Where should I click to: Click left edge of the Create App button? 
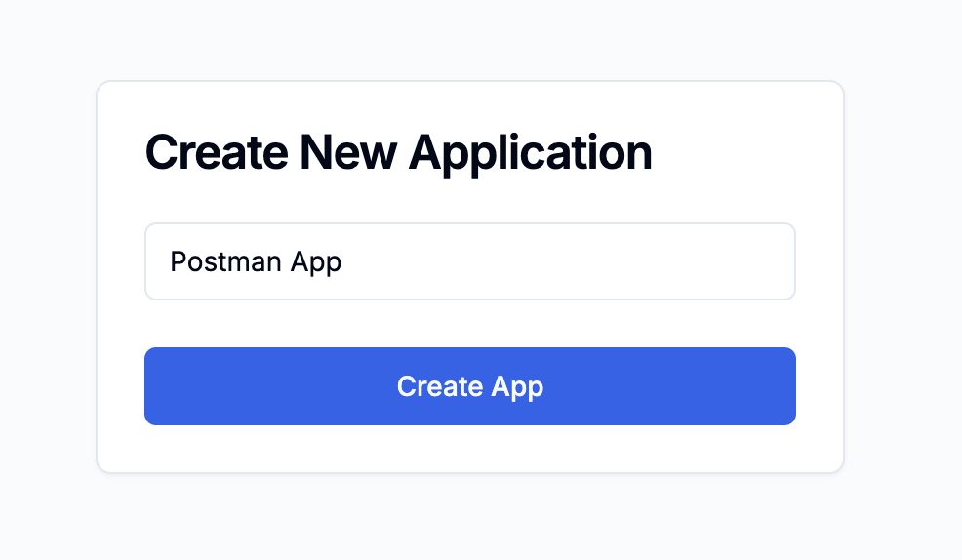point(158,386)
